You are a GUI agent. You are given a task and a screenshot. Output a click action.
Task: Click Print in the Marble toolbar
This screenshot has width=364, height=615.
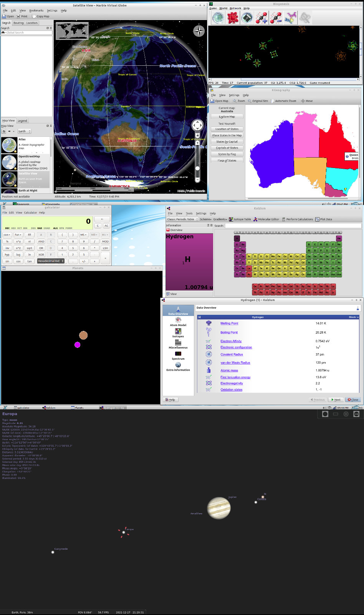click(22, 17)
